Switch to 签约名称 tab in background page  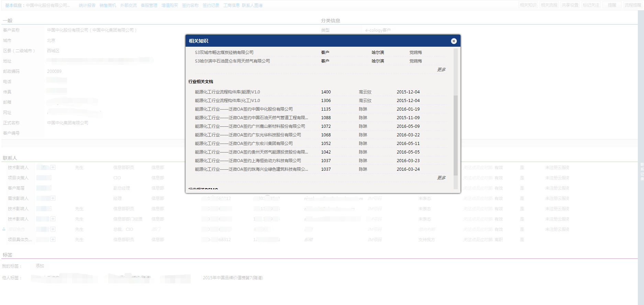190,5
